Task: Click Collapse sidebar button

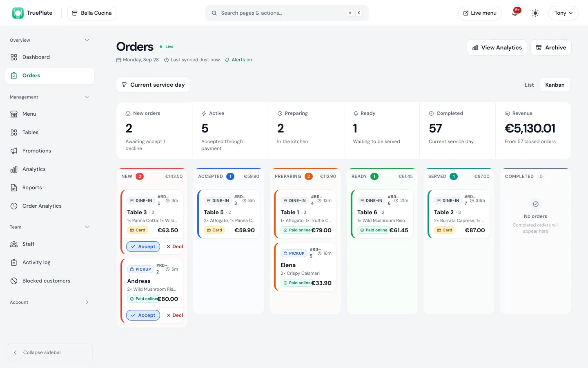Action: [x=49, y=352]
